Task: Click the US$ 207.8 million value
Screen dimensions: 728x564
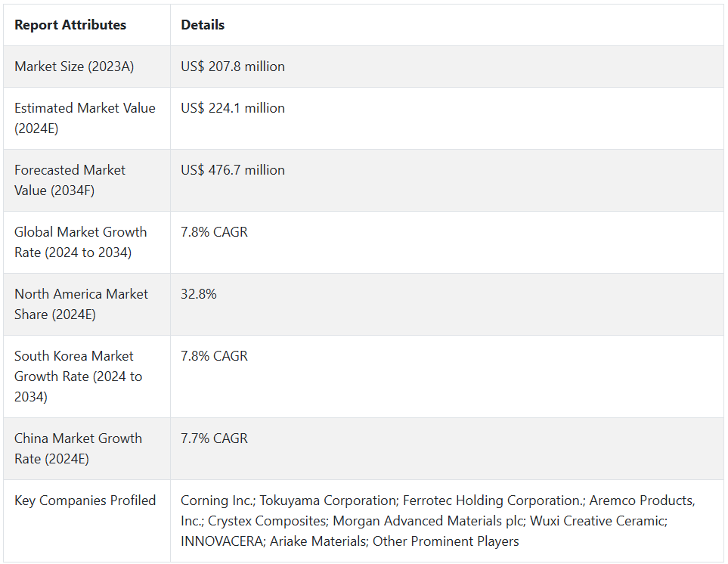Action: 233,67
